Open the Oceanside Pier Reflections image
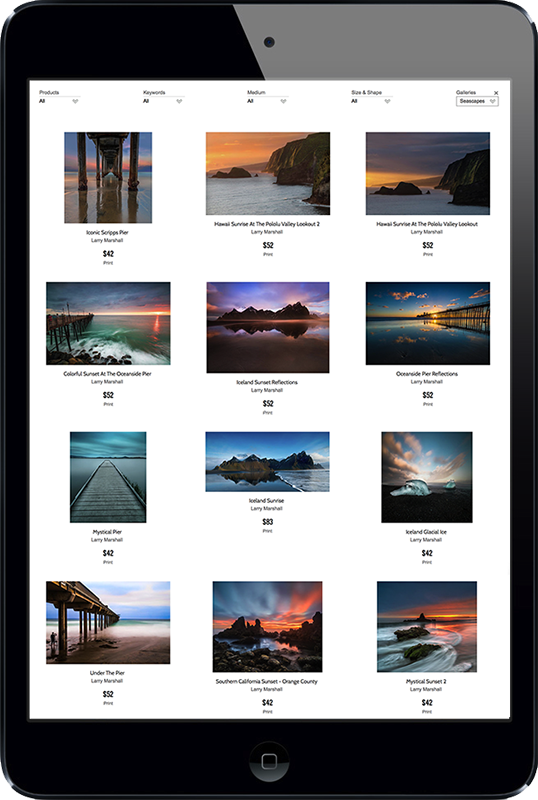This screenshot has width=538, height=800. point(428,323)
